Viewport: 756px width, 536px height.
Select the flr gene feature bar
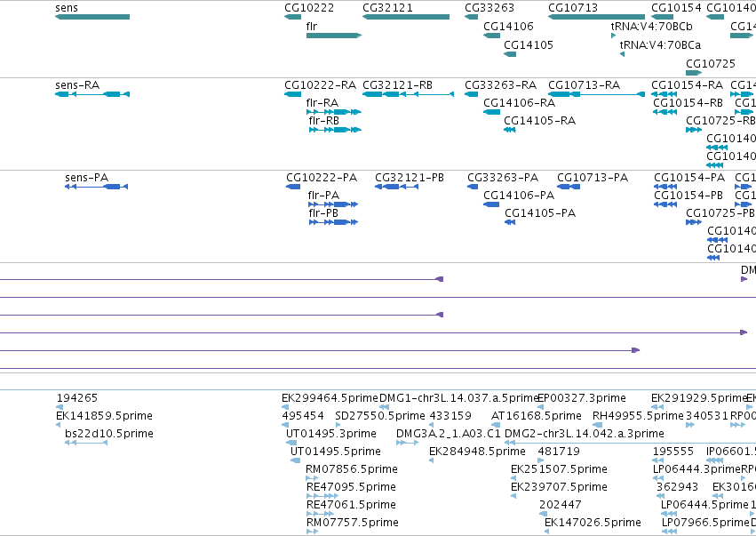tap(334, 36)
